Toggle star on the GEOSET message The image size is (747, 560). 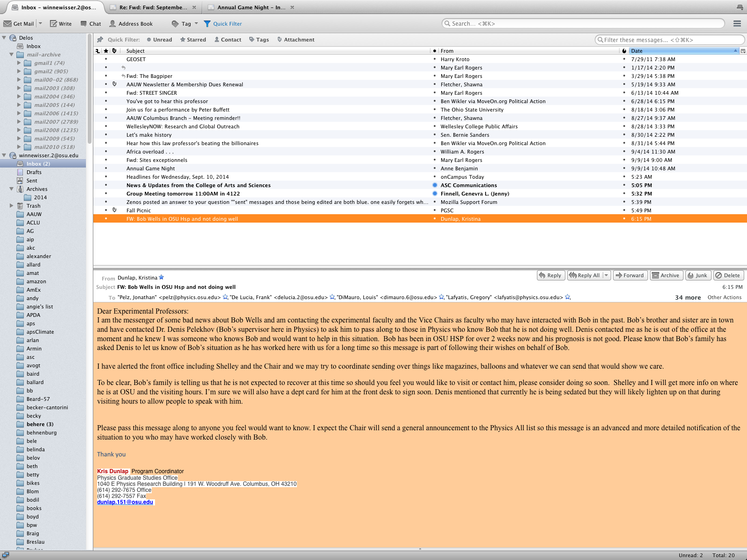[106, 59]
